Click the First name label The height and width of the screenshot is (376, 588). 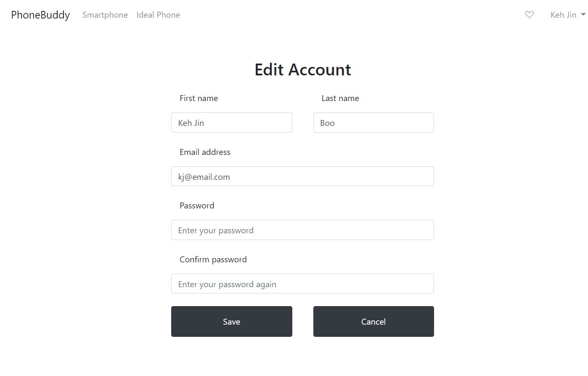click(199, 98)
